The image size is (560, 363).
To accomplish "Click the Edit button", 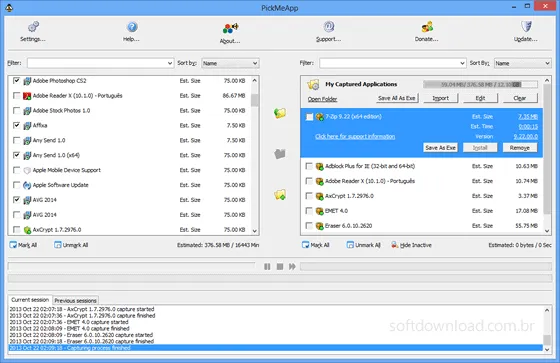I will [480, 98].
